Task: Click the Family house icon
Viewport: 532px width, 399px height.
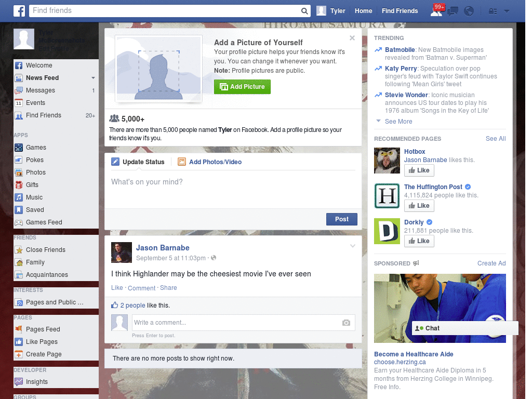Action: 19,262
